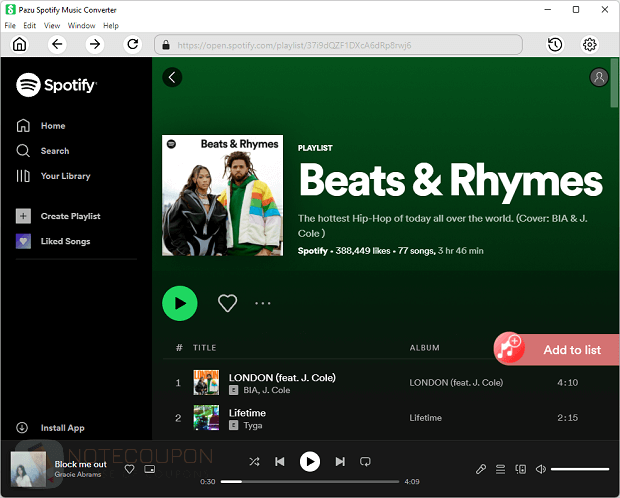Screen dimensions: 620x498
Task: Open the Lifetime album link
Action: coord(425,418)
